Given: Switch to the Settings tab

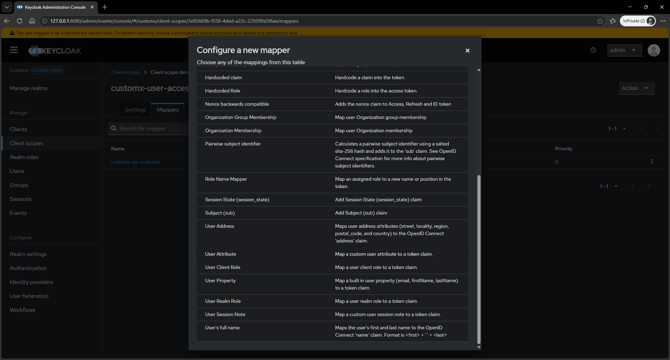Looking at the screenshot, I should click(x=135, y=110).
